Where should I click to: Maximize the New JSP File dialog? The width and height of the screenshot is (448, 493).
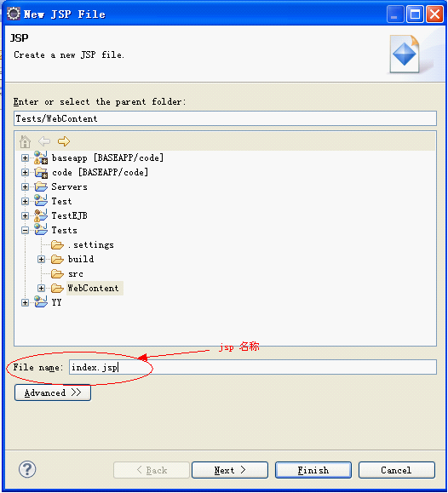click(x=415, y=14)
